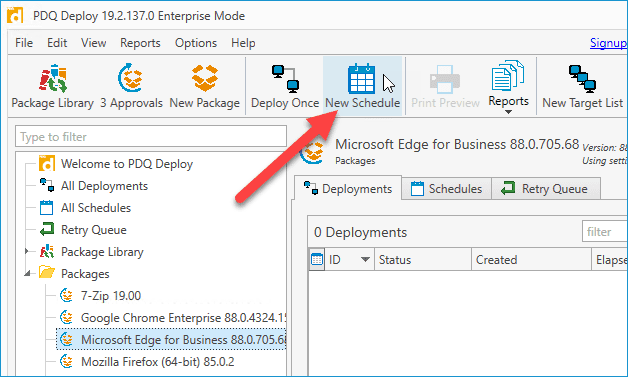Switch to the Schedules tab
This screenshot has height=377, width=628.
pyautogui.click(x=447, y=189)
